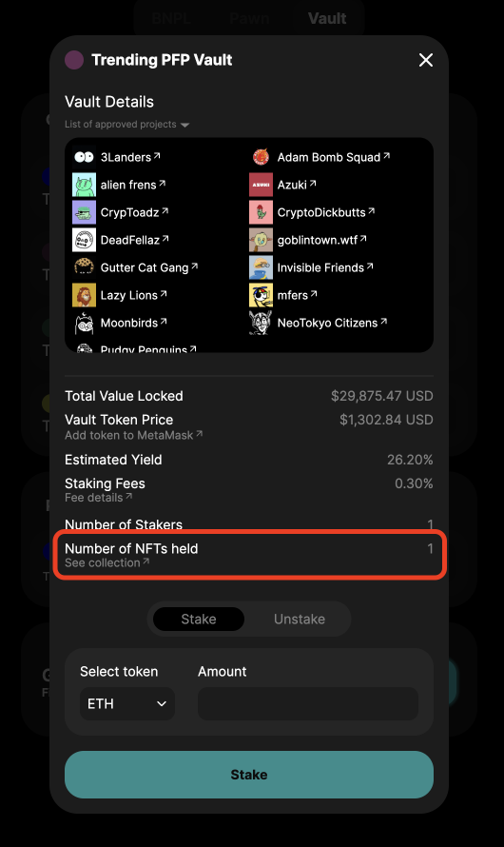Switch to the Pawn tab
Image resolution: width=504 pixels, height=847 pixels.
pos(249,18)
